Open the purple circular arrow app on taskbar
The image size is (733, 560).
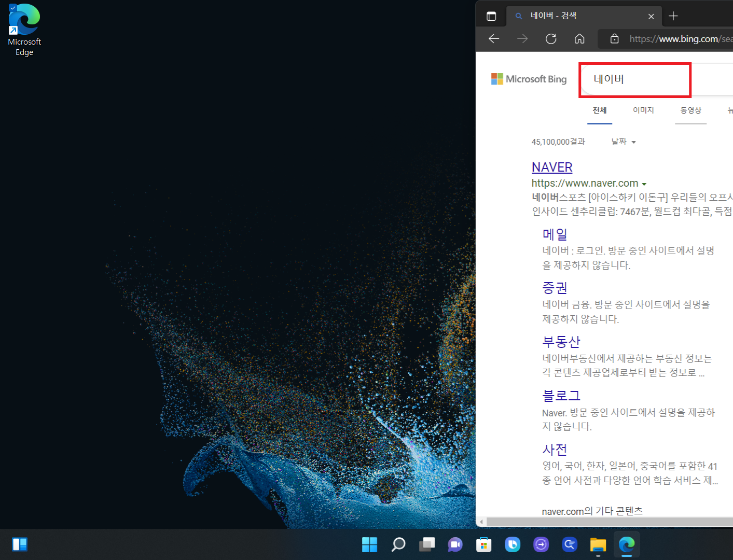[x=541, y=544]
